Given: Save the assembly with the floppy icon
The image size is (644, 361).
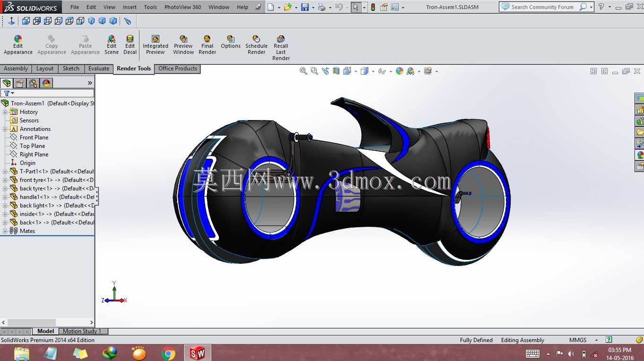Looking at the screenshot, I should click(x=305, y=7).
